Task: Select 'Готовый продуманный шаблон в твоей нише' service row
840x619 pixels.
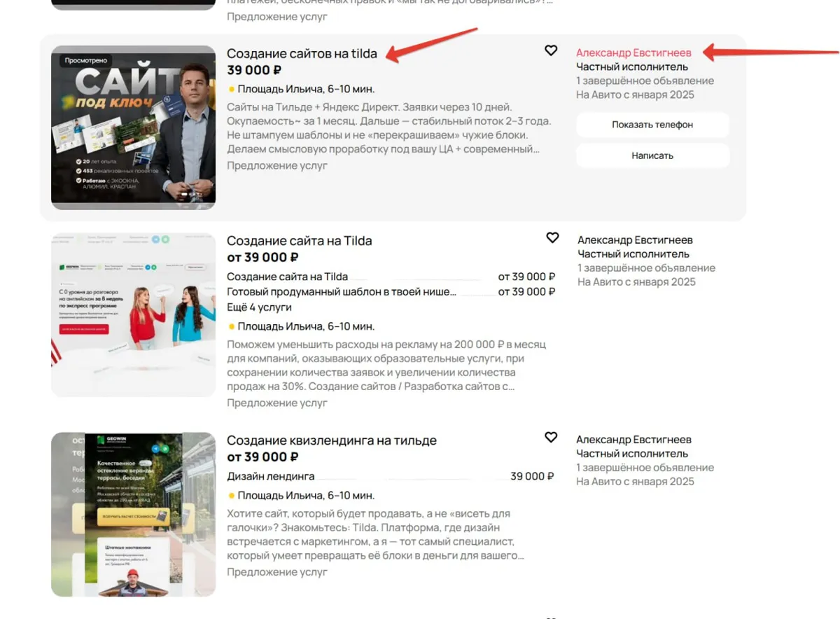Action: pyautogui.click(x=391, y=292)
